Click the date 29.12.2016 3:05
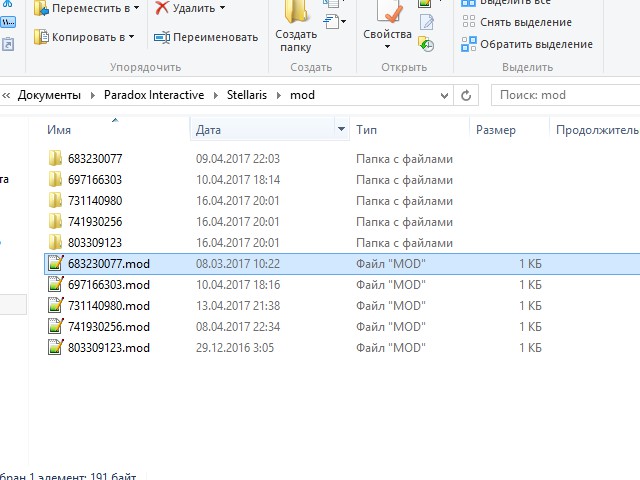This screenshot has width=640, height=480. [235, 348]
